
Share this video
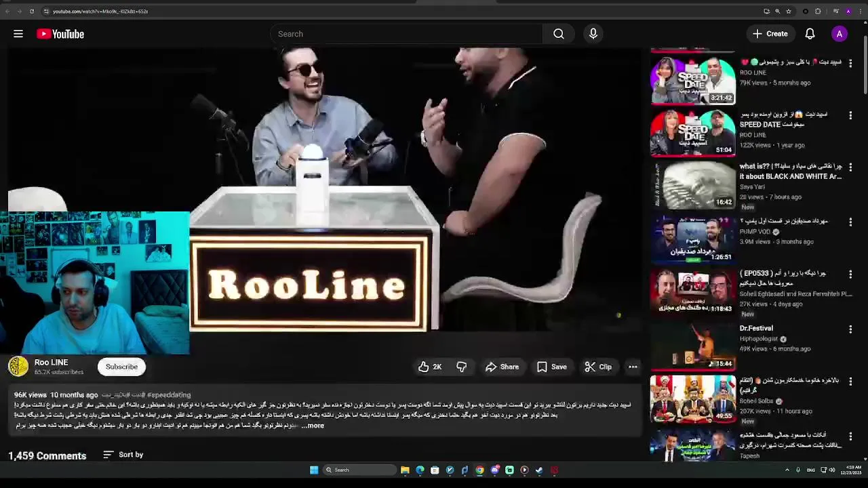click(502, 367)
